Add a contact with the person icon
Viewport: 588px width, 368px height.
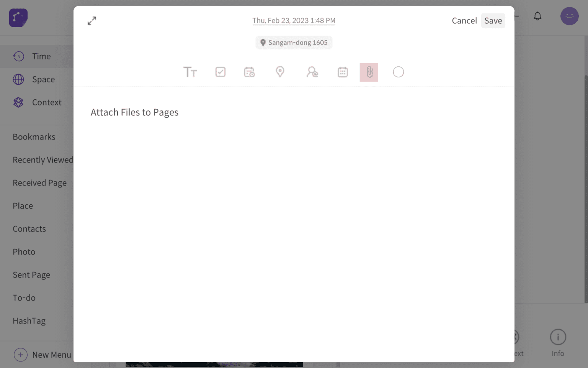click(x=312, y=72)
